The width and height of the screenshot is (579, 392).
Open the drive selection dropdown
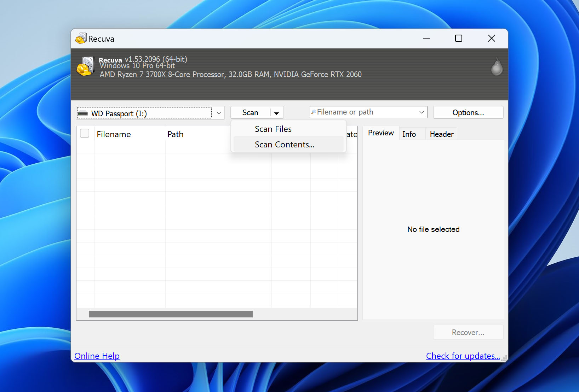click(219, 113)
